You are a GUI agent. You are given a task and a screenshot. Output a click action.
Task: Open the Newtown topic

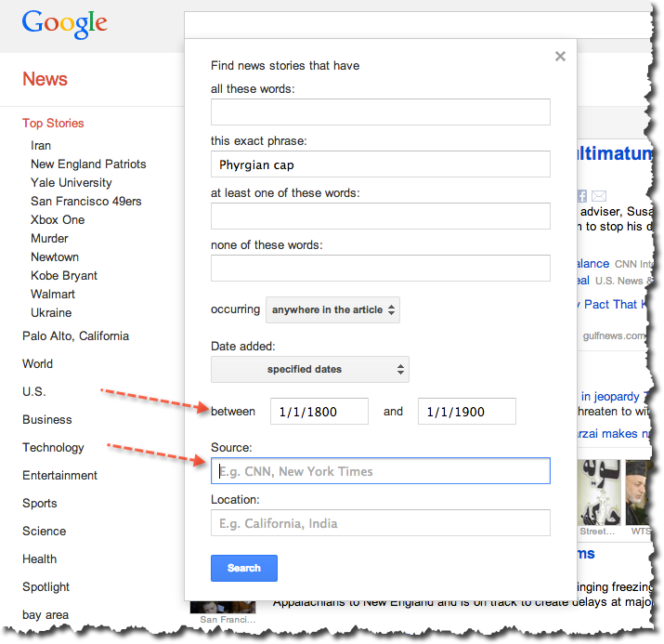pyautogui.click(x=55, y=257)
